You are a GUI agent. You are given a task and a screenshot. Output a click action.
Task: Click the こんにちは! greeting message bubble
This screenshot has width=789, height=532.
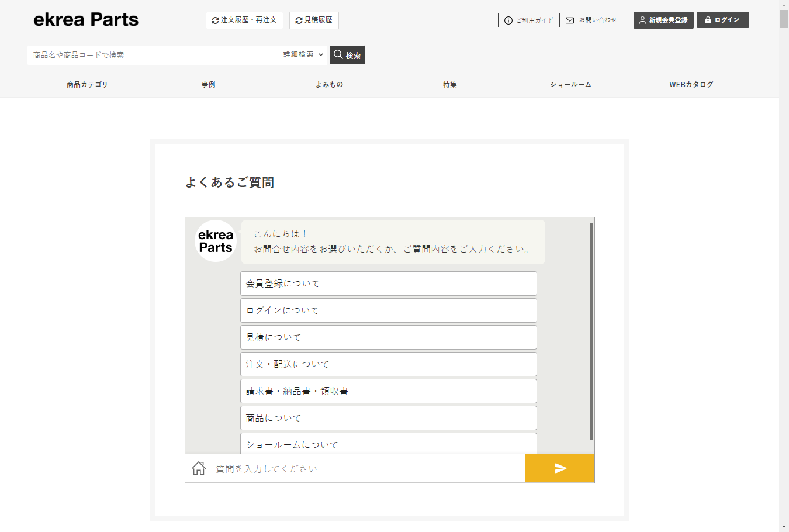click(393, 241)
